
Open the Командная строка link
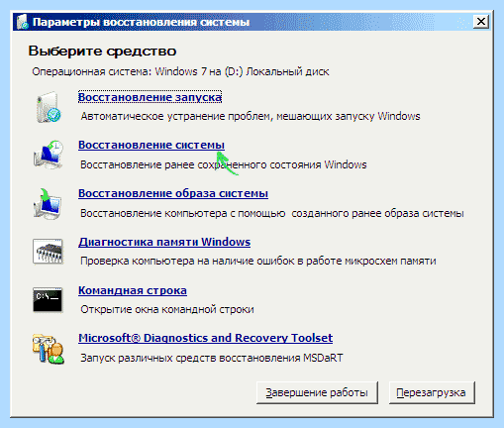pos(133,290)
